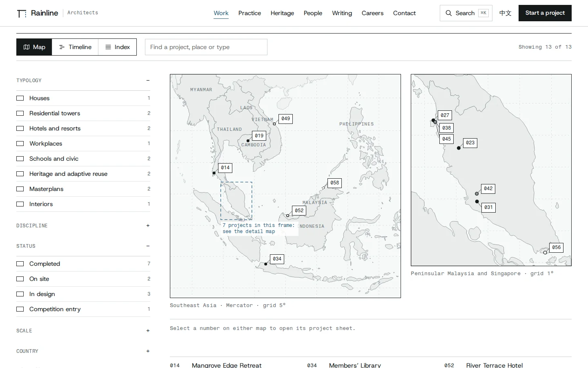Viewport: 588px width, 368px height.
Task: Focus the Find a project search field
Action: pos(206,47)
